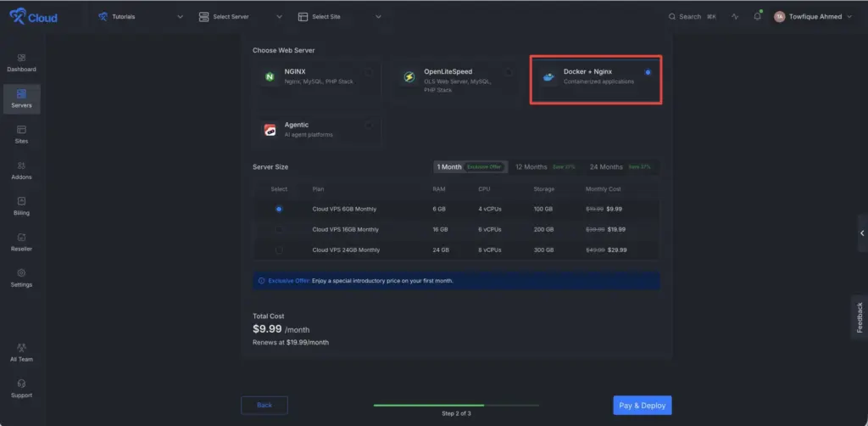Switch to 1 Month billing tab

point(470,166)
